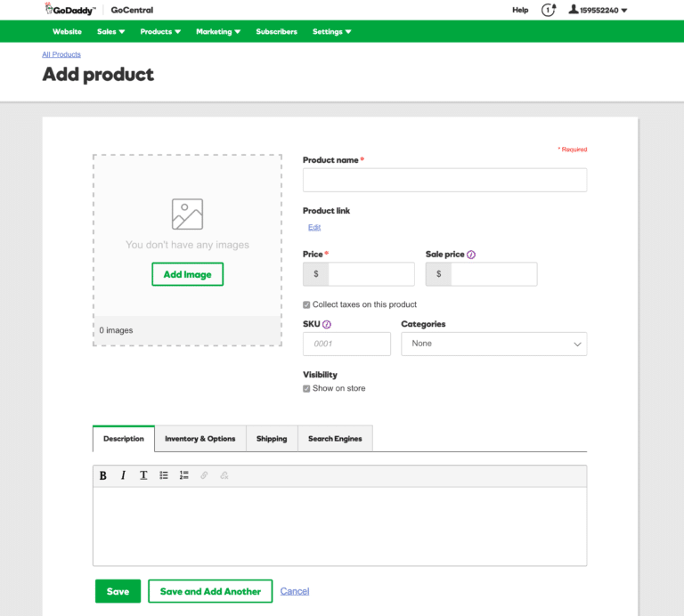Click the Add Image button
The height and width of the screenshot is (616, 684).
click(x=188, y=274)
